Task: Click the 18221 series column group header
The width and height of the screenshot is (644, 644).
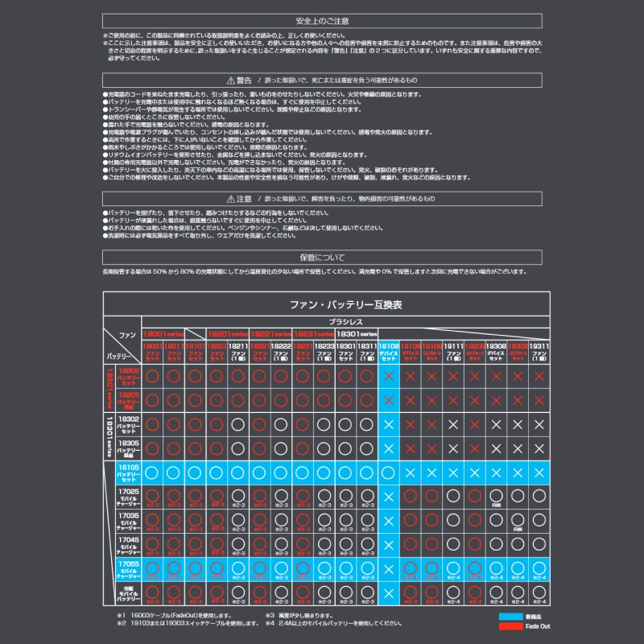Action: pyautogui.click(x=270, y=334)
